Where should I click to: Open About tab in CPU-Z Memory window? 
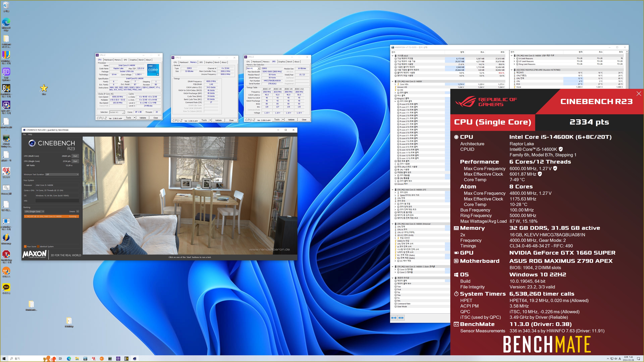click(224, 62)
